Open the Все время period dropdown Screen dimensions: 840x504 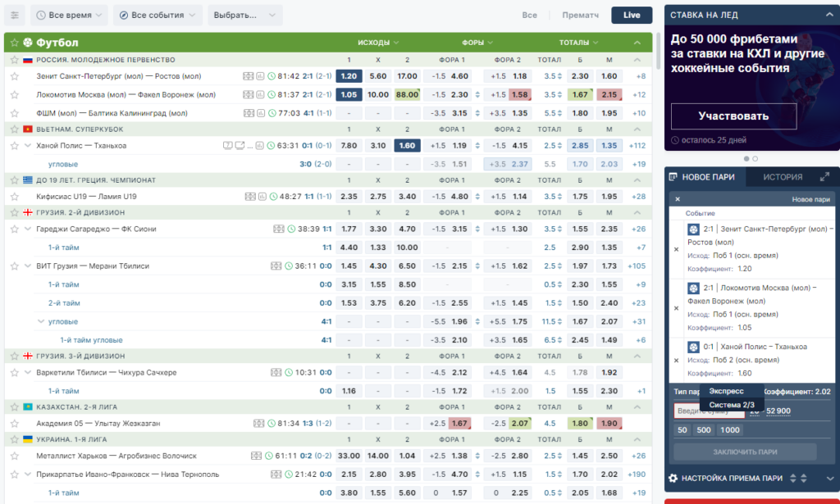click(x=69, y=15)
